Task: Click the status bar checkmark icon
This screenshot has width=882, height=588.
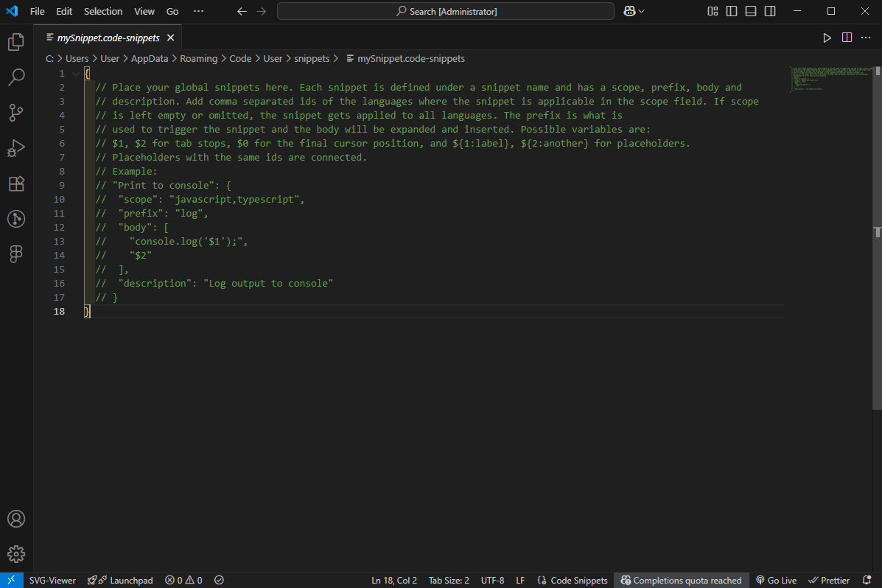Action: tap(220, 580)
